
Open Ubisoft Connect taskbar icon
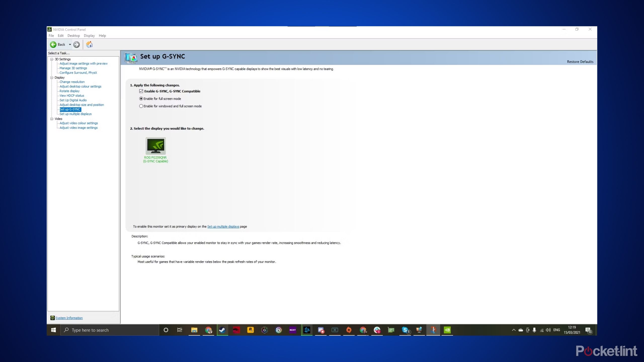coord(279,330)
